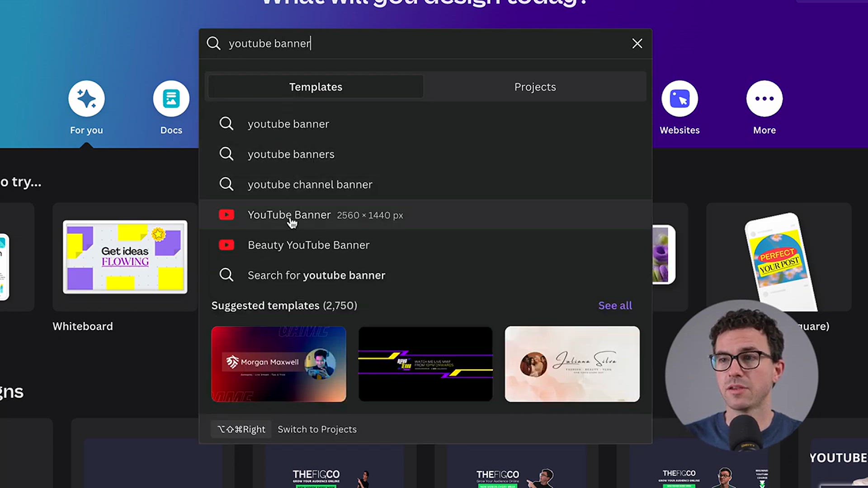Screen dimensions: 868x488
Task: Click the search field containing youtube banner
Action: point(425,43)
